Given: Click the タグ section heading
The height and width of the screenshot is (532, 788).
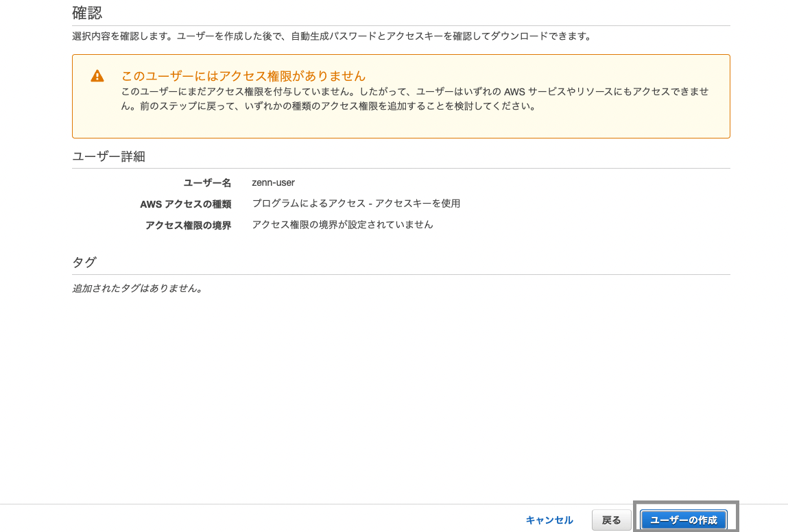Looking at the screenshot, I should [84, 263].
